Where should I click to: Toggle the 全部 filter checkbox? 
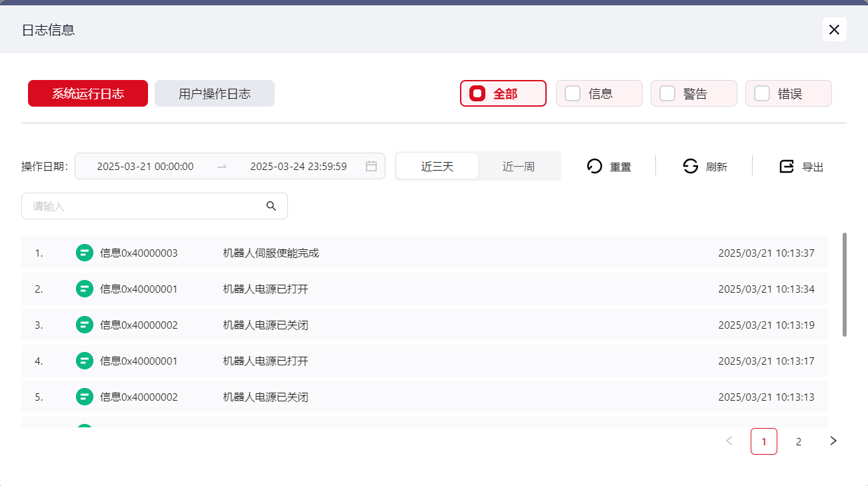point(477,93)
